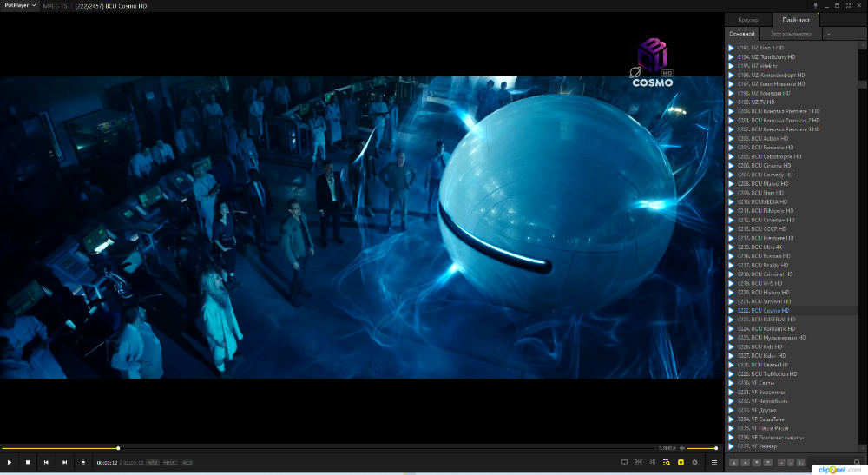
Task: Open the screen capture icon
Action: tap(624, 462)
